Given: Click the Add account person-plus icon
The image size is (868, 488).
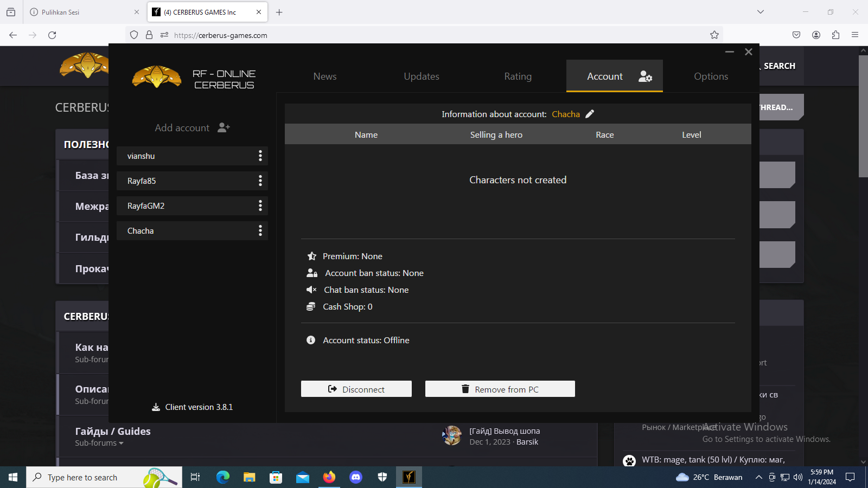Looking at the screenshot, I should point(224,127).
